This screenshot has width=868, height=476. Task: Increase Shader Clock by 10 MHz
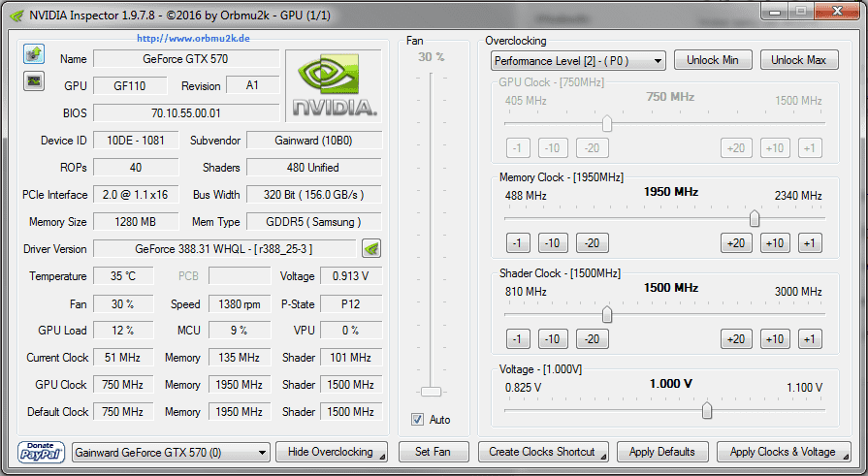coord(775,338)
